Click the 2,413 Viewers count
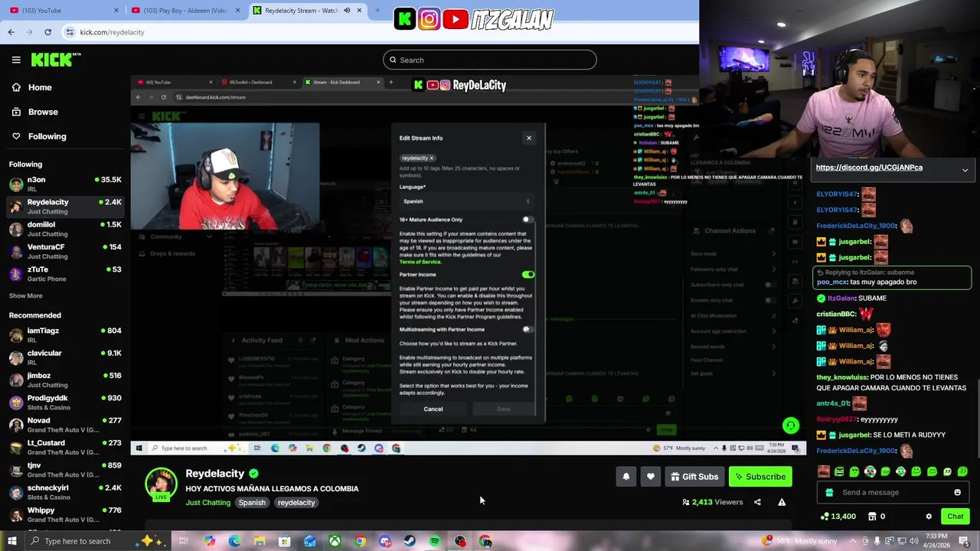Image resolution: width=980 pixels, height=551 pixels. (712, 502)
